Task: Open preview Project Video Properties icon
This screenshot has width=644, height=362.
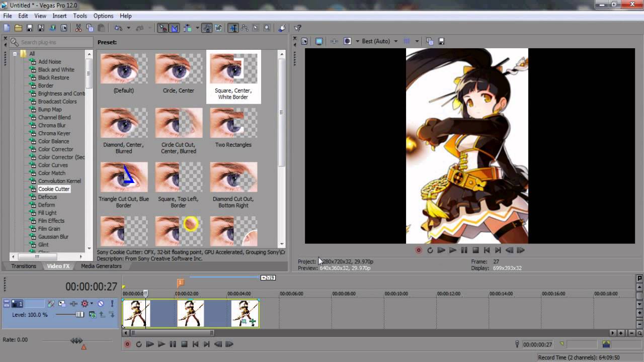Action: click(304, 41)
